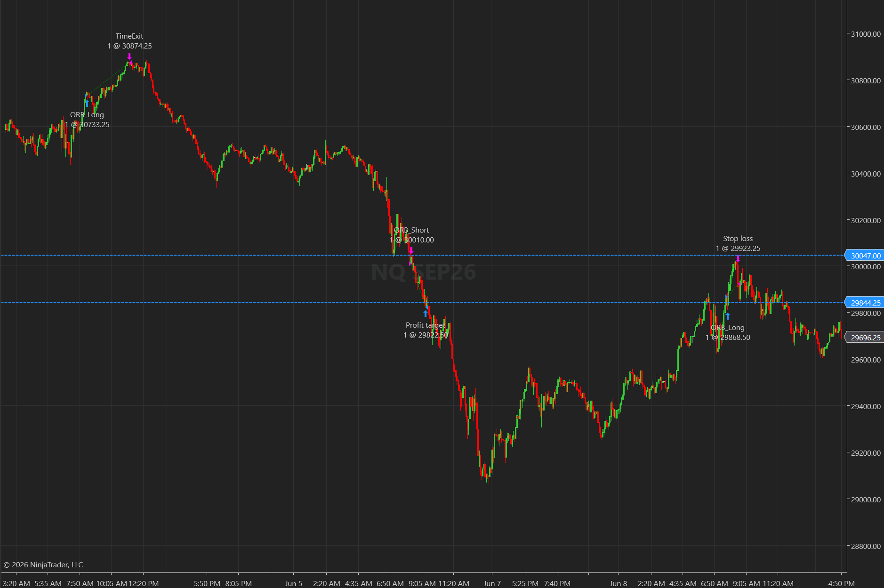Select the gray 29696.25 current price marker
Screen dimensions: 884x588
click(865, 338)
